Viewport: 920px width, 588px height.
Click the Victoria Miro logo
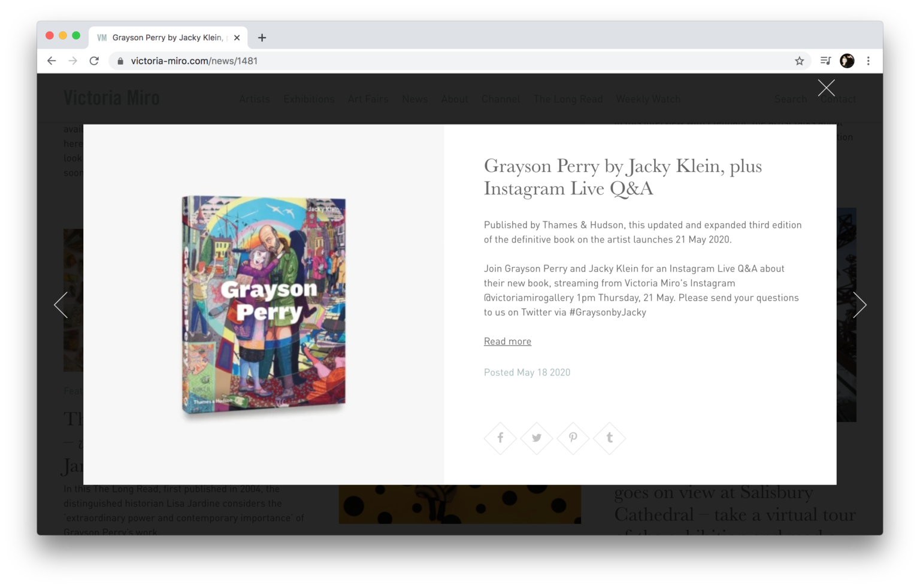pos(112,98)
